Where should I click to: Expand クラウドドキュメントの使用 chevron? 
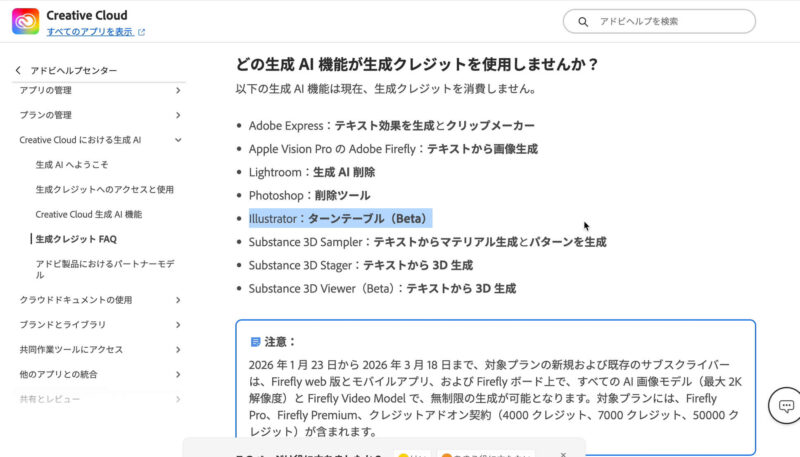click(178, 300)
